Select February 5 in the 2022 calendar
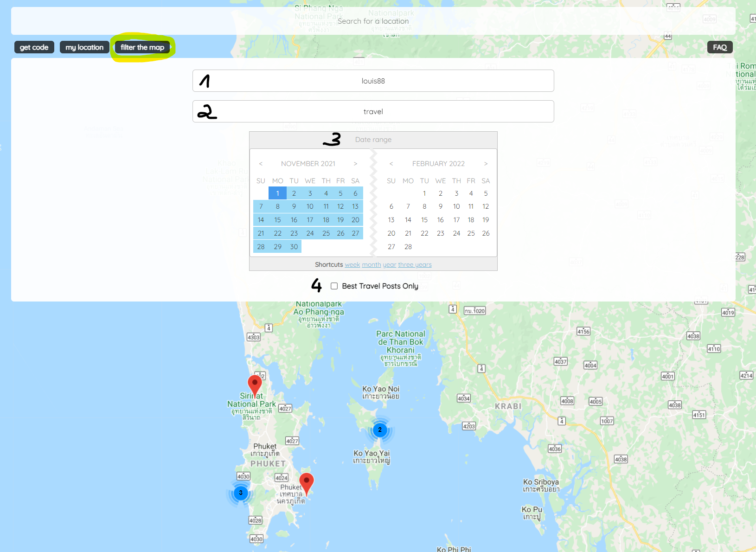The height and width of the screenshot is (552, 756). coord(486,193)
